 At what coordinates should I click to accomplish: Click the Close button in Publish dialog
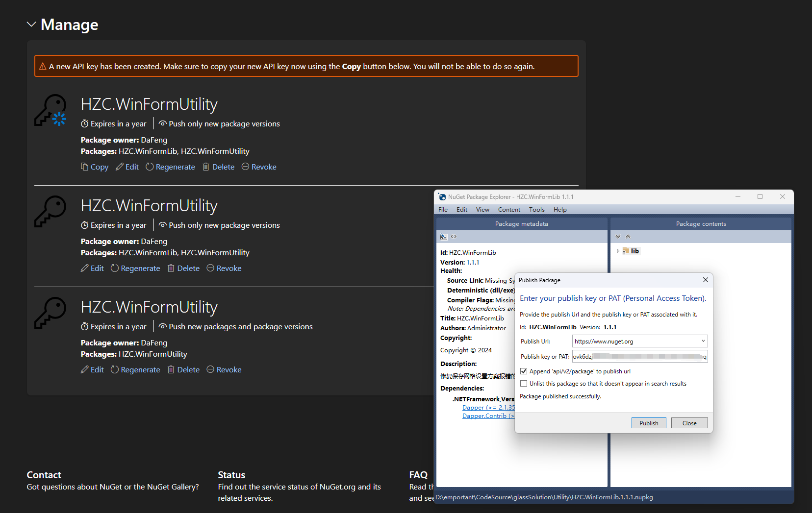point(689,423)
